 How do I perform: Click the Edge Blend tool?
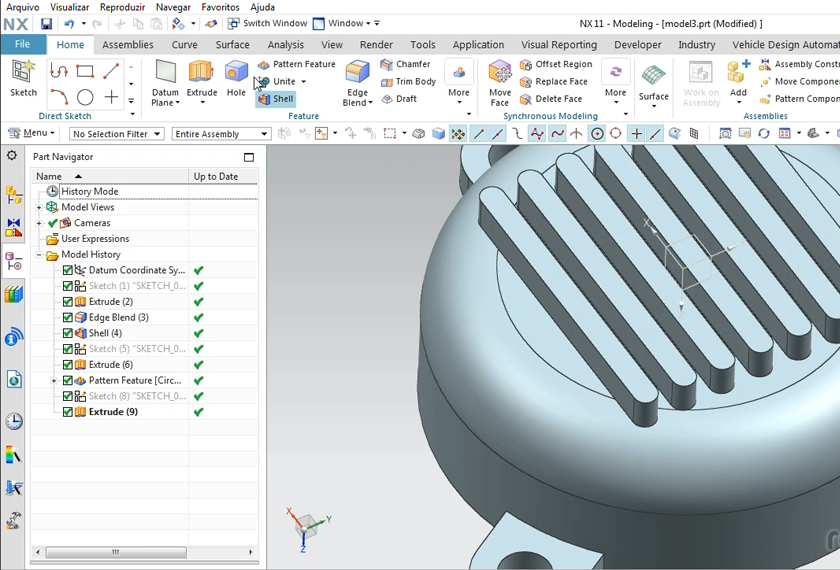click(x=357, y=74)
